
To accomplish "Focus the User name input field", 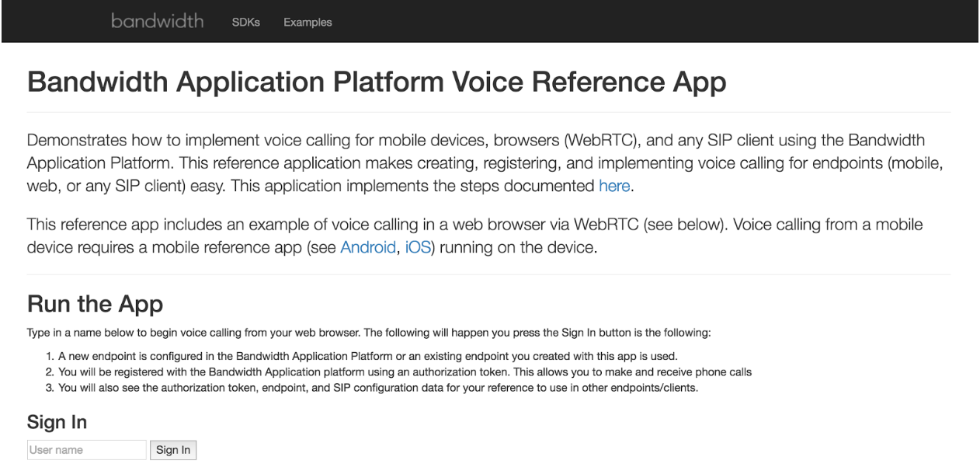I will point(87,450).
